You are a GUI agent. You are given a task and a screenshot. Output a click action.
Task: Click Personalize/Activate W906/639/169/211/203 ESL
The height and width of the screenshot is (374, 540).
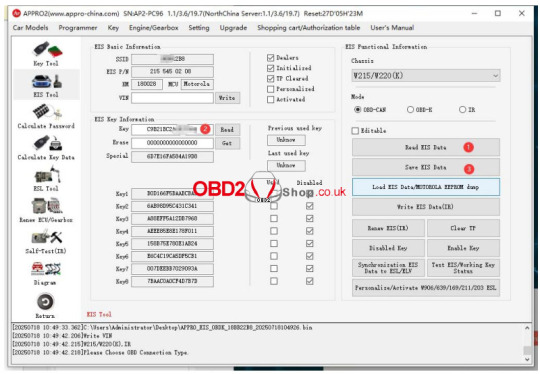[x=426, y=288]
